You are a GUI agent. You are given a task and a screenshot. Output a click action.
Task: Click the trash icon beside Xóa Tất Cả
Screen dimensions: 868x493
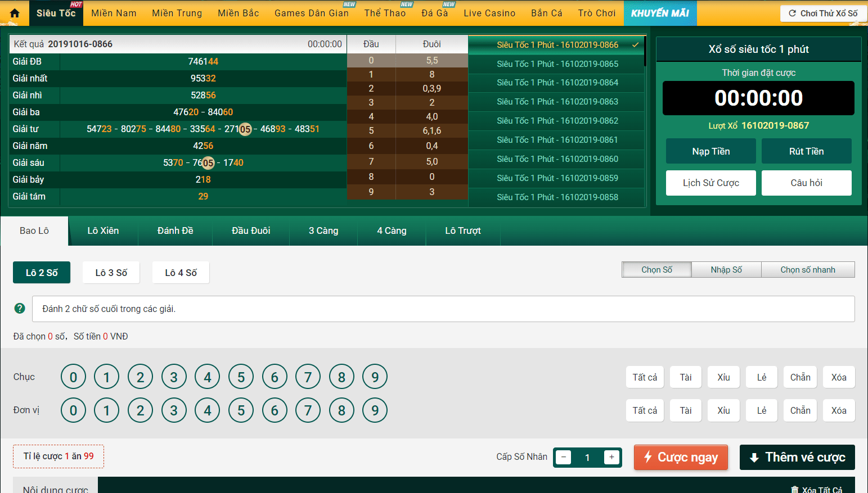[794, 490]
